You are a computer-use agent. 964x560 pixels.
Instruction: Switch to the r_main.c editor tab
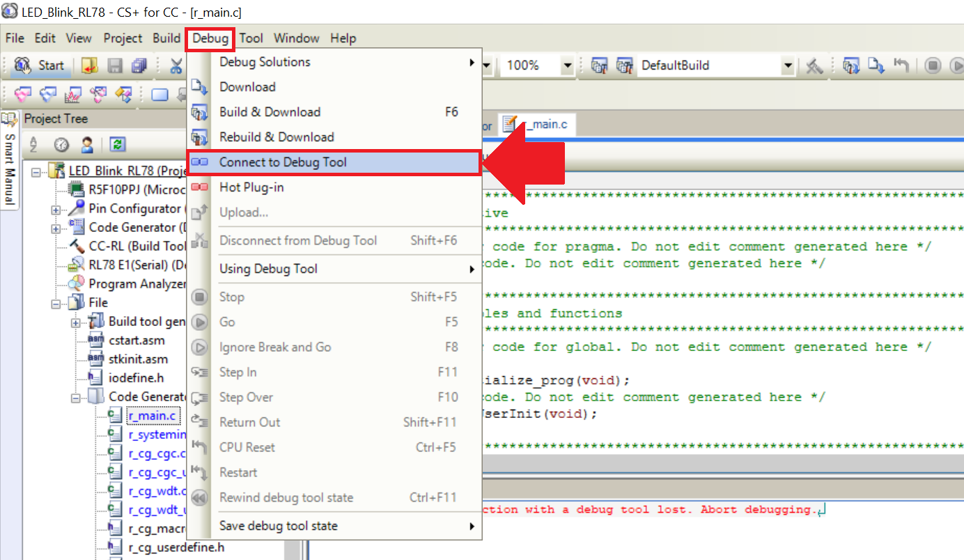[x=536, y=125]
